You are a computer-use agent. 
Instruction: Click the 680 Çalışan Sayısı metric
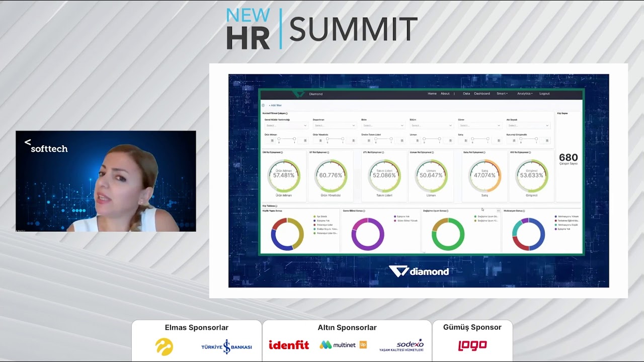[569, 159]
